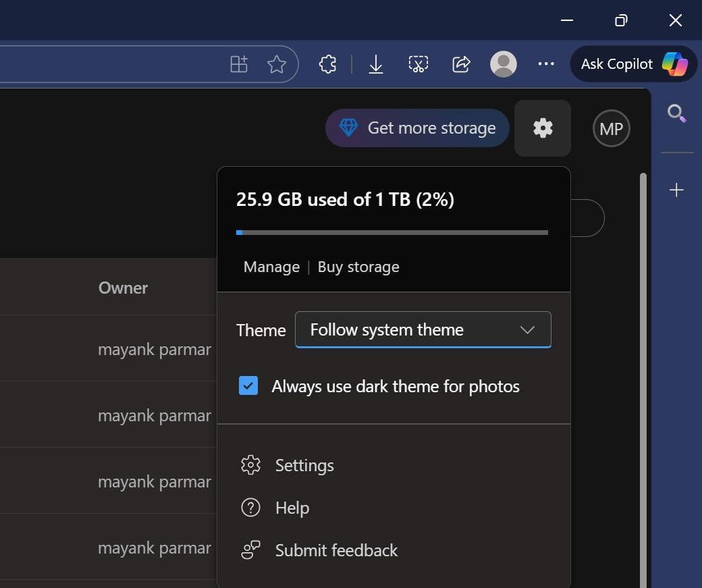This screenshot has width=702, height=588.
Task: Open the OneDrive settings gear icon
Action: point(543,128)
